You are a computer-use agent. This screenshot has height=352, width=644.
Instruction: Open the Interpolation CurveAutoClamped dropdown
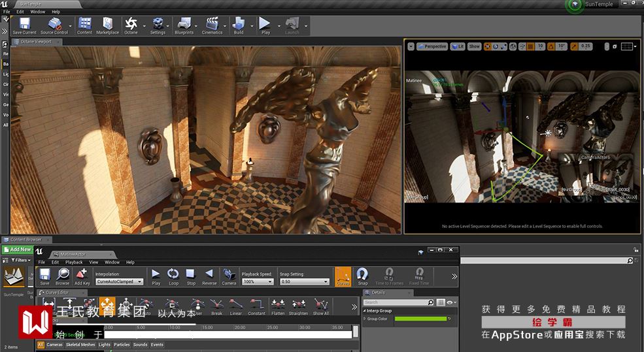[x=119, y=282]
